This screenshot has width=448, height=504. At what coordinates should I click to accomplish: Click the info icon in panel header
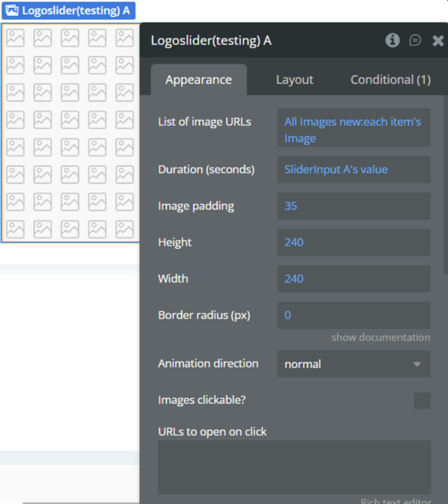pyautogui.click(x=392, y=40)
